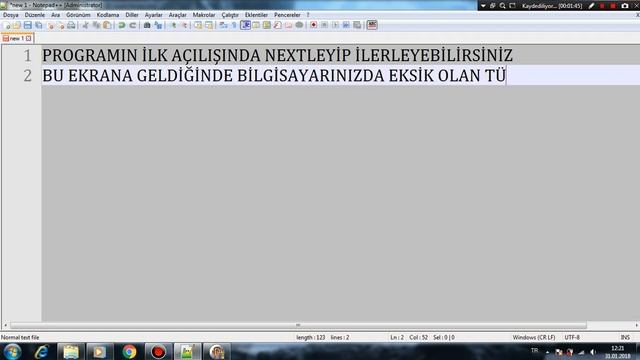Open the Makrolar menu
Viewport: 640px width, 360px height.
click(204, 15)
